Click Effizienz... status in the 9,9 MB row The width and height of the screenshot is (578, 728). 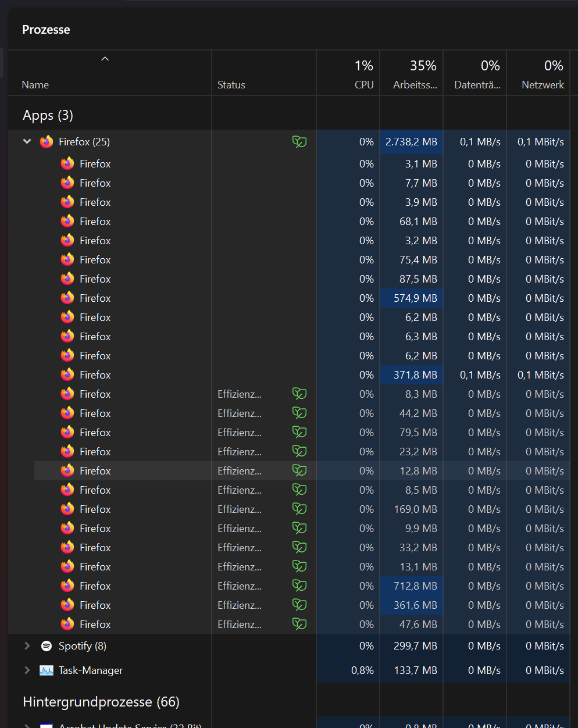coord(240,528)
